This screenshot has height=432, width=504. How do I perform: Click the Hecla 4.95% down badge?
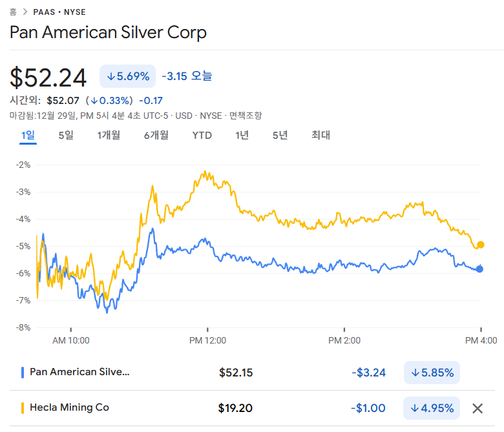432,408
